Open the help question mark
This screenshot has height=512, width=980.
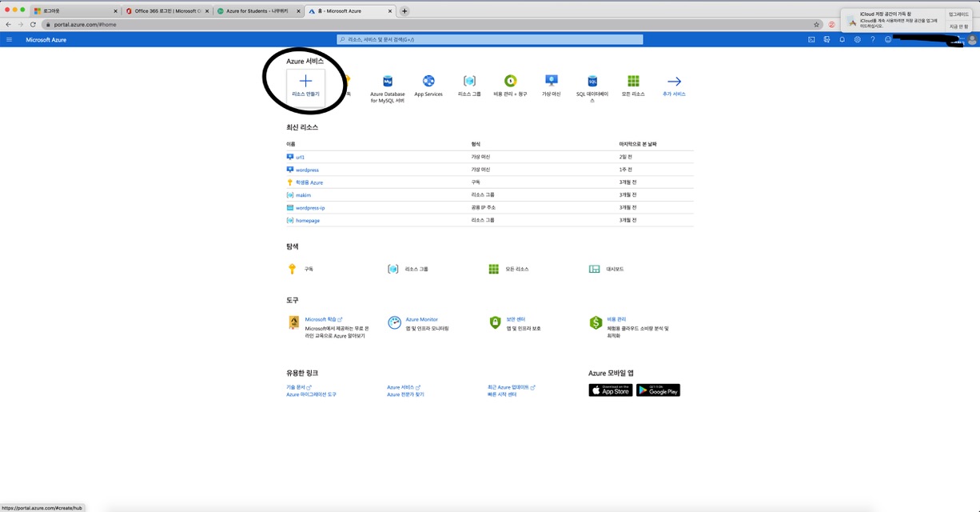pyautogui.click(x=872, y=39)
